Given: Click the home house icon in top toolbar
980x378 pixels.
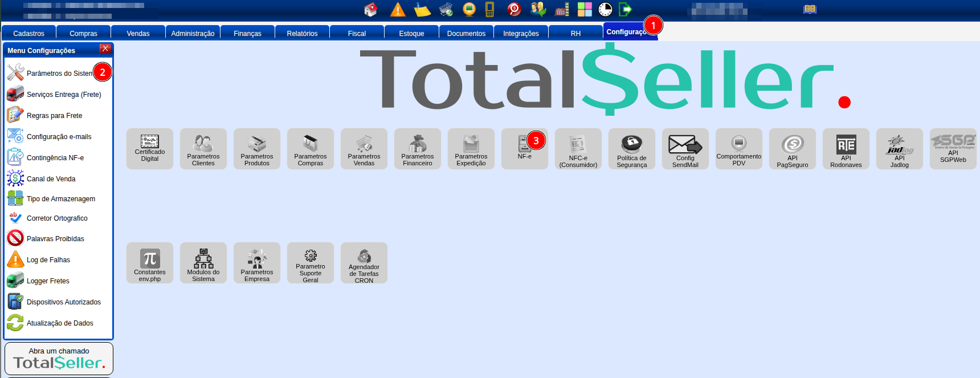Looking at the screenshot, I should point(371,9).
